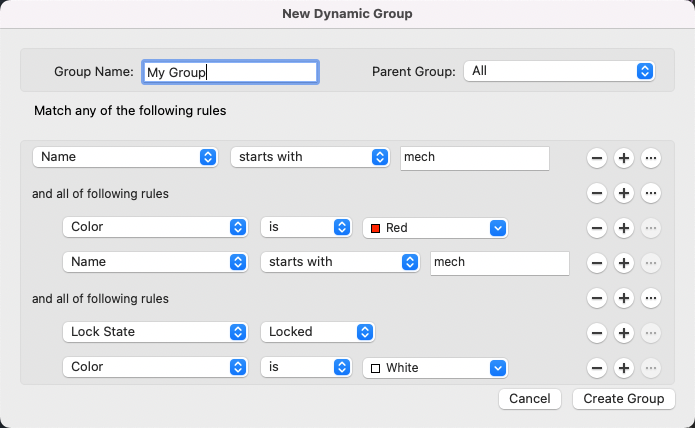Image resolution: width=695 pixels, height=428 pixels.
Task: Remove the first Name starts with rule
Action: coord(596,158)
